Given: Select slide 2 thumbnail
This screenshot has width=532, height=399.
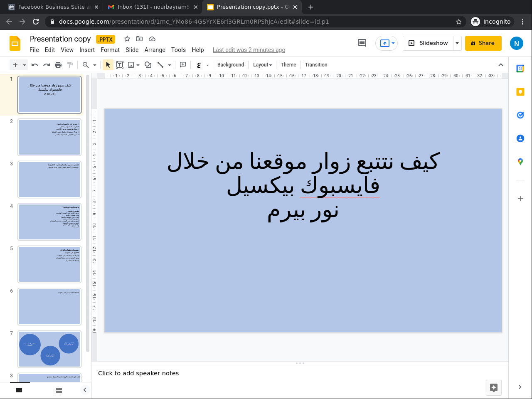Looking at the screenshot, I should point(49,137).
